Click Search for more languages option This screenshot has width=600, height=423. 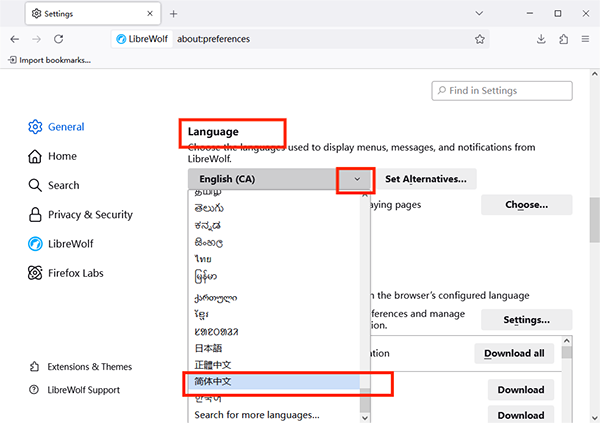[x=257, y=414]
